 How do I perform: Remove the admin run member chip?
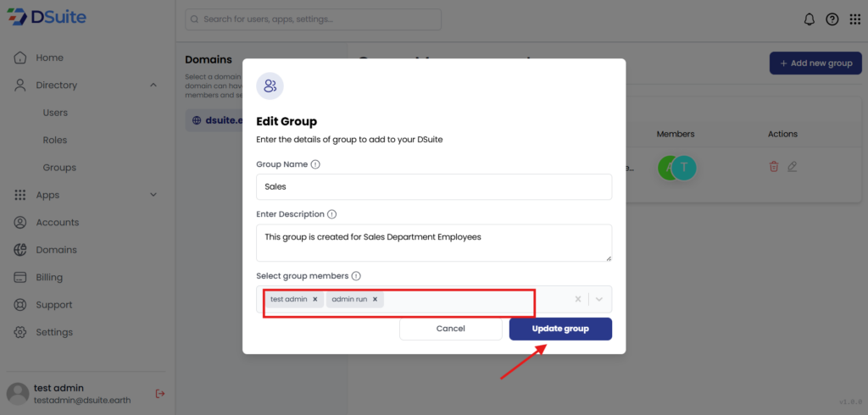point(375,299)
